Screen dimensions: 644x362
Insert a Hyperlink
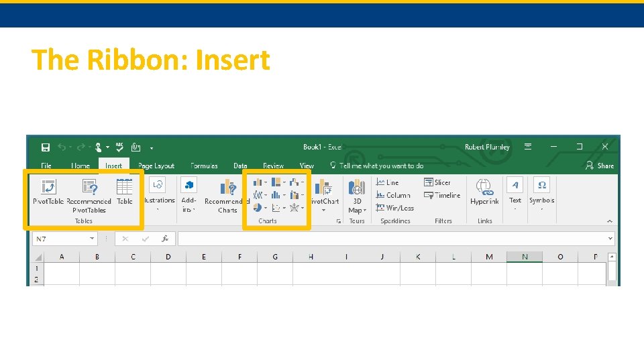coord(484,192)
